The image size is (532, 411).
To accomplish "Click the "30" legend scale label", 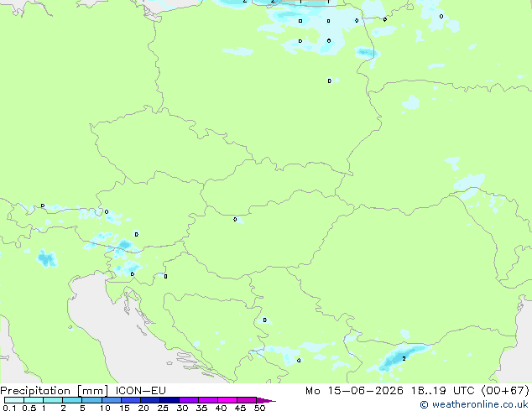I will pos(182,408).
